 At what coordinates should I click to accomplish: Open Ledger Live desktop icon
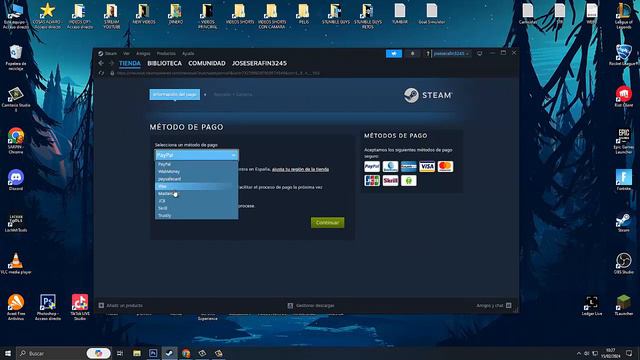[592, 306]
